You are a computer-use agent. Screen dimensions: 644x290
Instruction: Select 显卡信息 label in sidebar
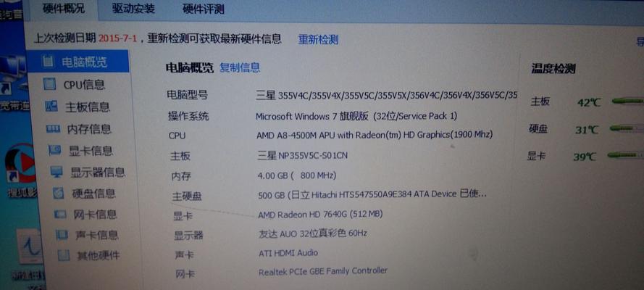tap(91, 151)
